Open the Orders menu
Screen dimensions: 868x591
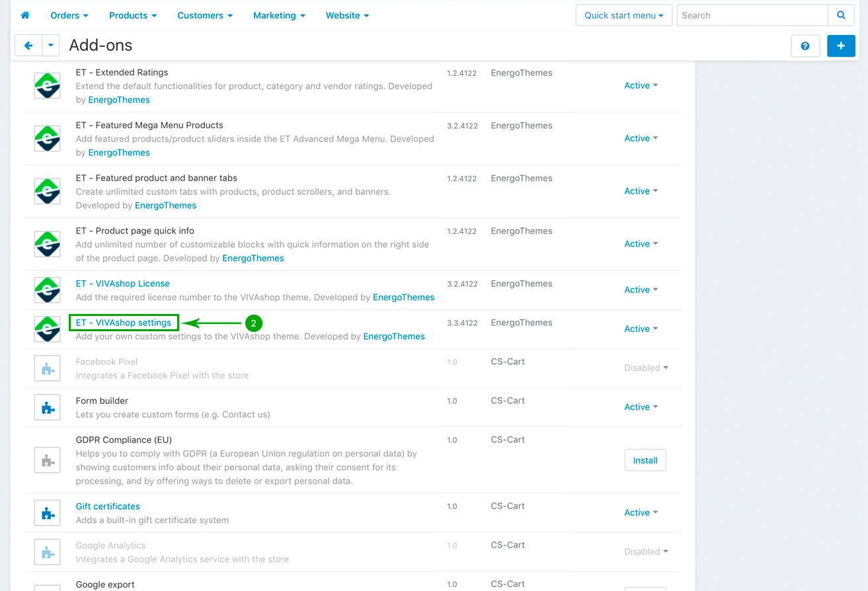click(69, 15)
